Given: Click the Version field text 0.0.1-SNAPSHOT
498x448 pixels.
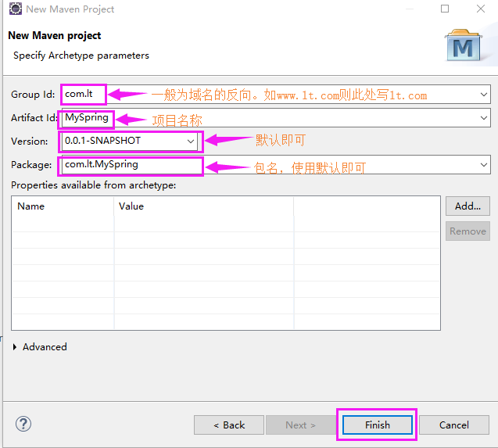Looking at the screenshot, I should pyautogui.click(x=102, y=141).
